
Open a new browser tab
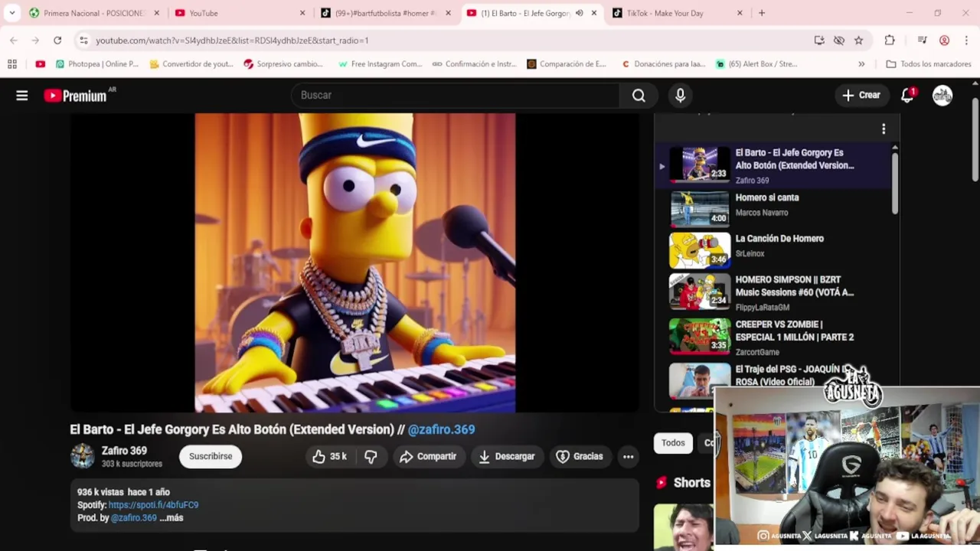coord(761,13)
